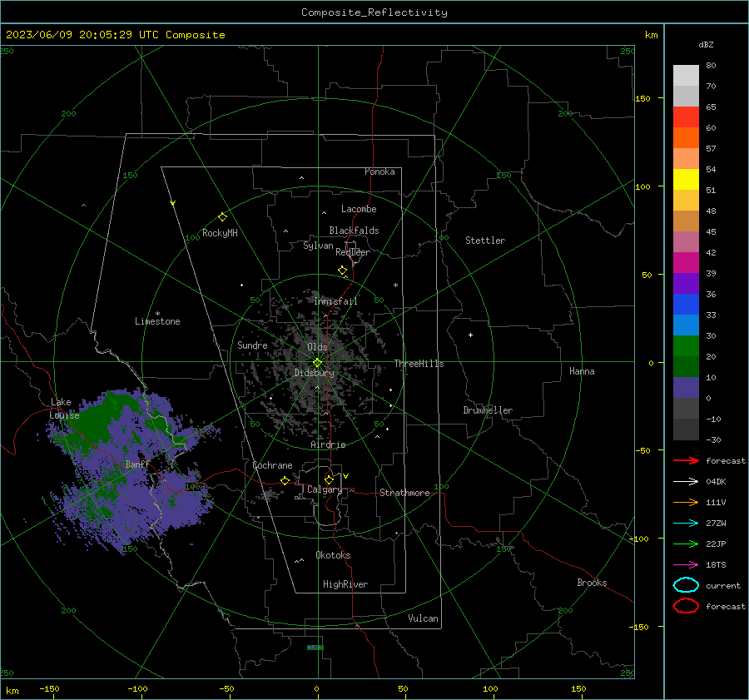Click the magenta 18TS arrow icon
The height and width of the screenshot is (700, 749).
(x=686, y=565)
